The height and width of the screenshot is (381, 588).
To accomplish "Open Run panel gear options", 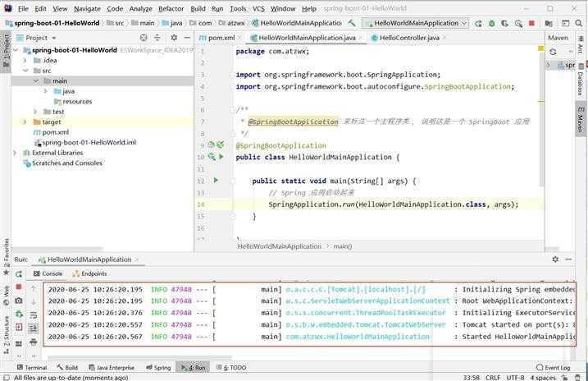I will [555, 259].
